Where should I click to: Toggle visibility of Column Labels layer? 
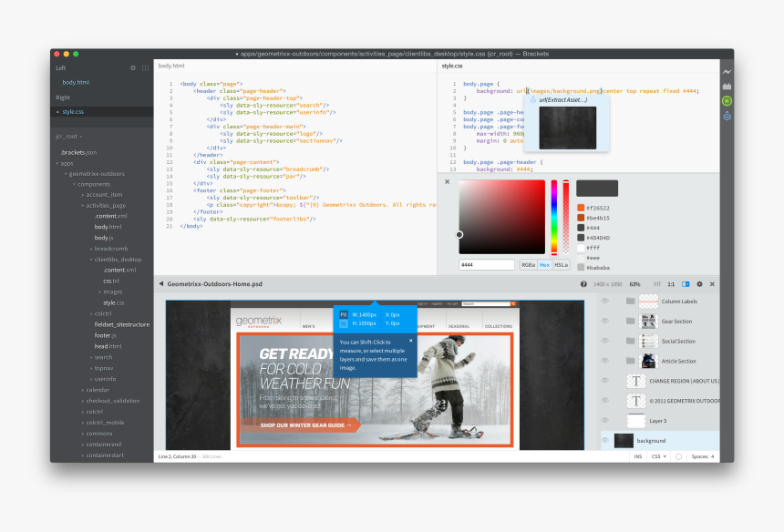click(605, 302)
